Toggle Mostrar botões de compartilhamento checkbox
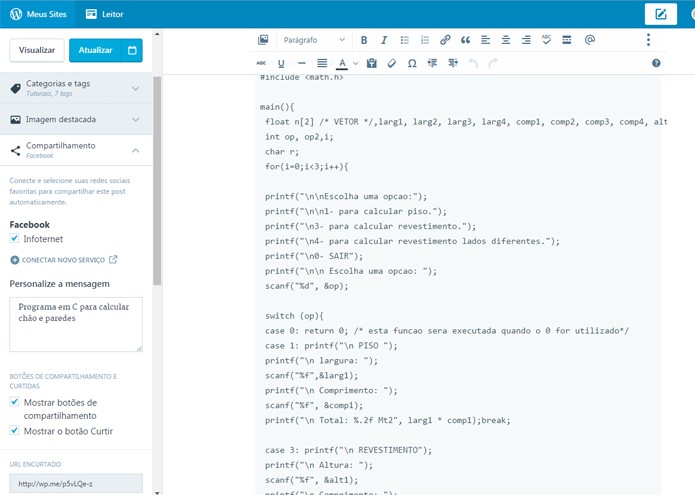 pyautogui.click(x=14, y=402)
